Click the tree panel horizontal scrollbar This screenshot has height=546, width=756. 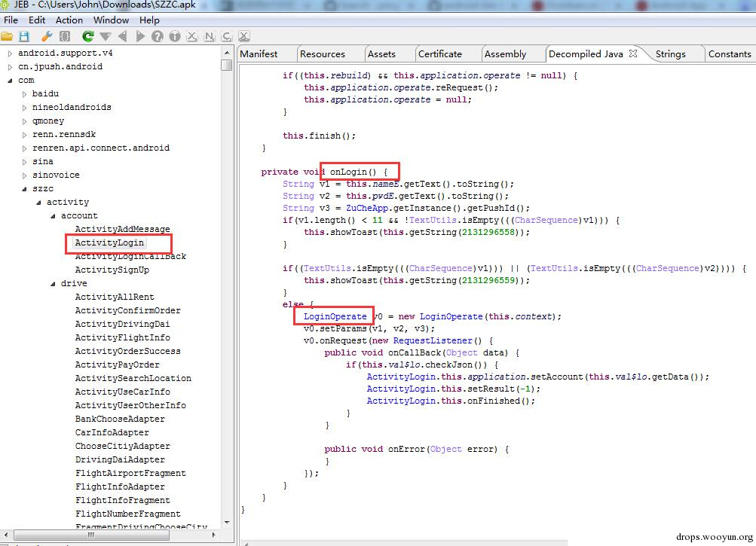coord(91,535)
